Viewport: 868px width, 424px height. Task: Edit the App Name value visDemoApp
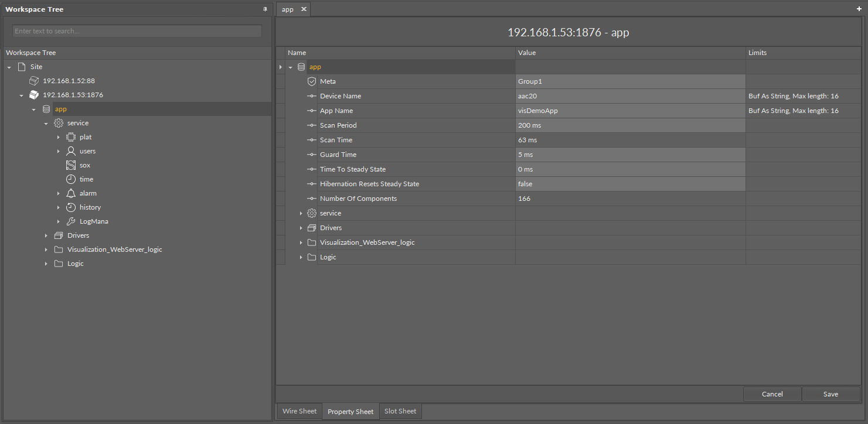(x=631, y=111)
